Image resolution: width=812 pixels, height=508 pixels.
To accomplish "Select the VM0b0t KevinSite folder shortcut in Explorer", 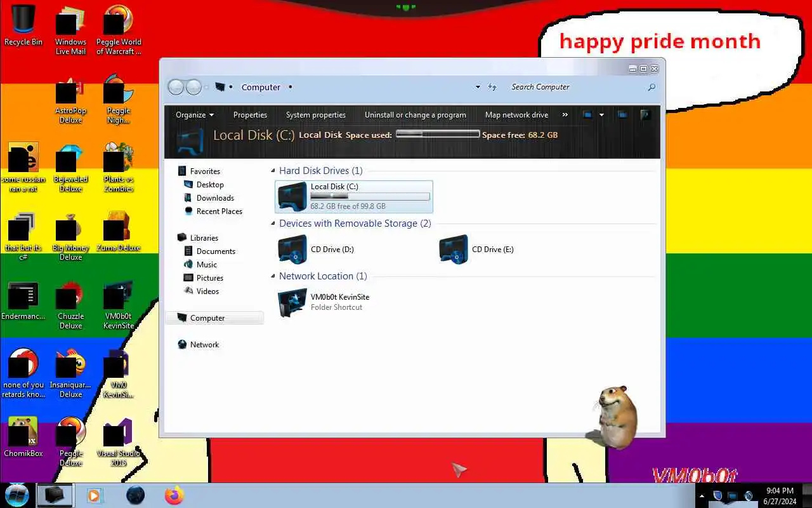I will coord(324,302).
